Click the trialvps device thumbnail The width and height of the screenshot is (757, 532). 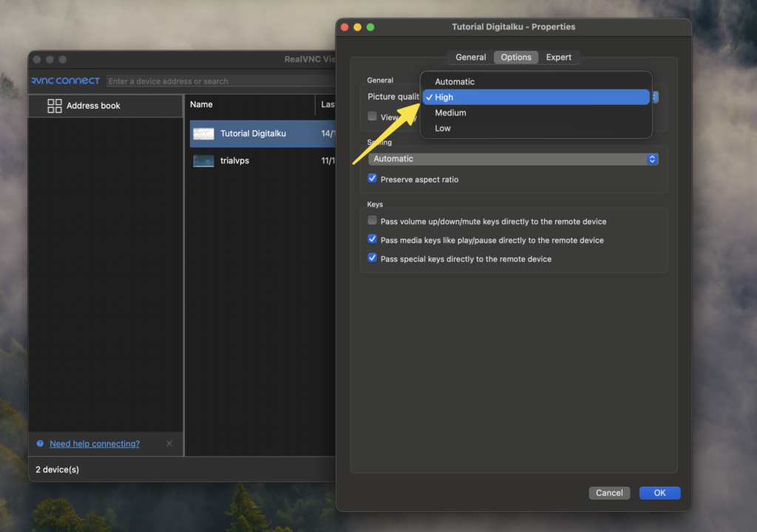(203, 161)
